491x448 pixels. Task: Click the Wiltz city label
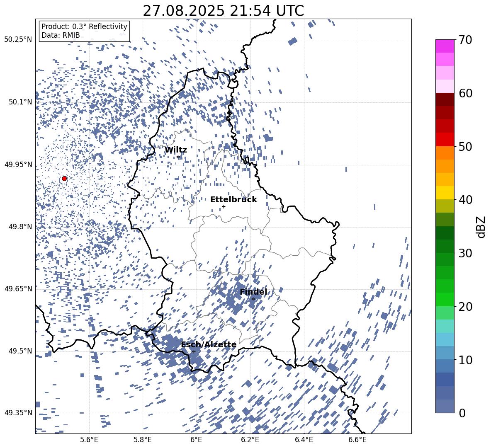[x=176, y=150]
